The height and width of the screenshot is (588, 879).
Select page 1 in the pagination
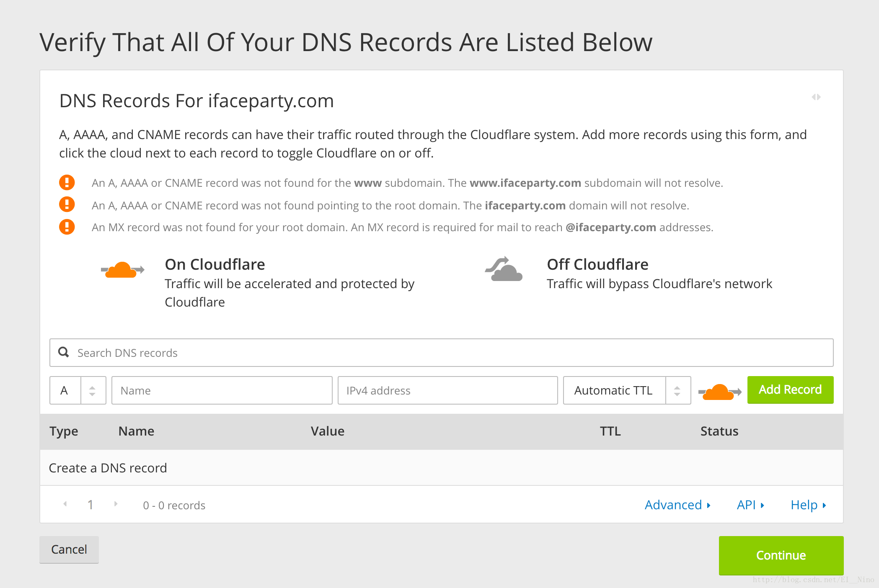pyautogui.click(x=90, y=505)
